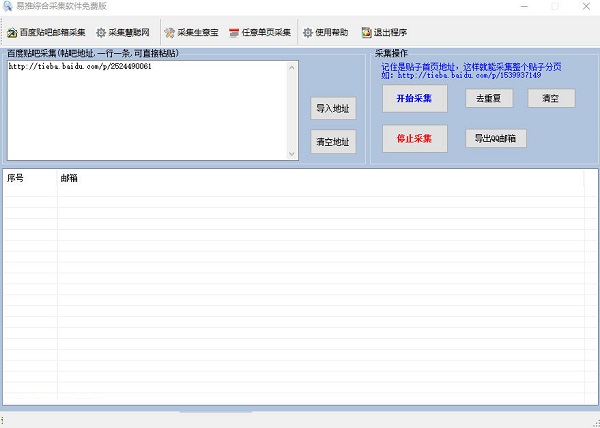Screen dimensions: 600x428
Task: Stop collection with 停止采集 button
Action: pyautogui.click(x=414, y=138)
